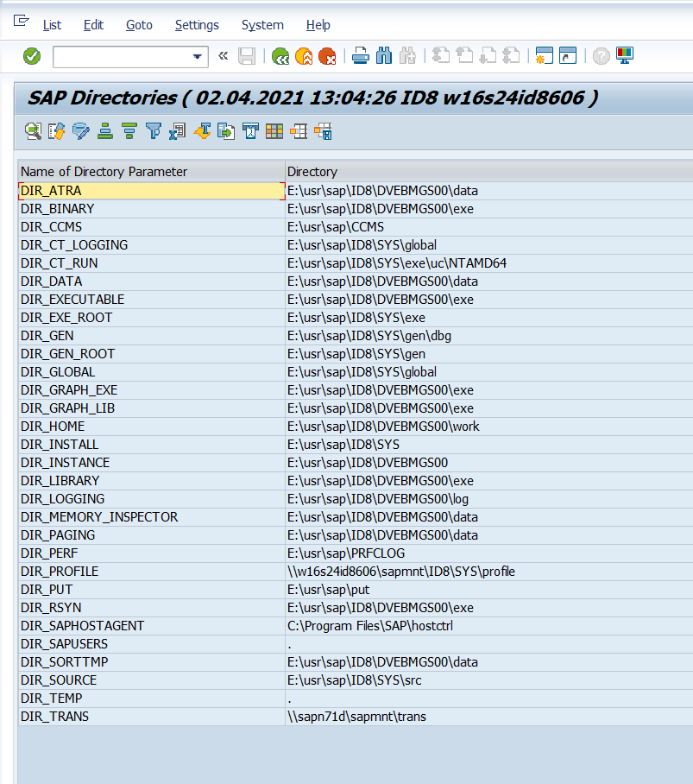
Task: Open the Goto menu
Action: tap(139, 25)
